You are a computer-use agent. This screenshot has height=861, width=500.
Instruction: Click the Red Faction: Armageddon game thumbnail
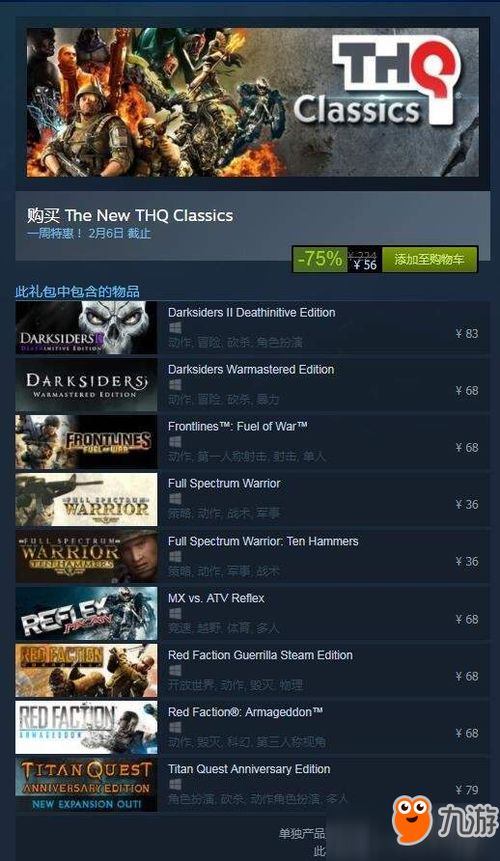tap(86, 727)
